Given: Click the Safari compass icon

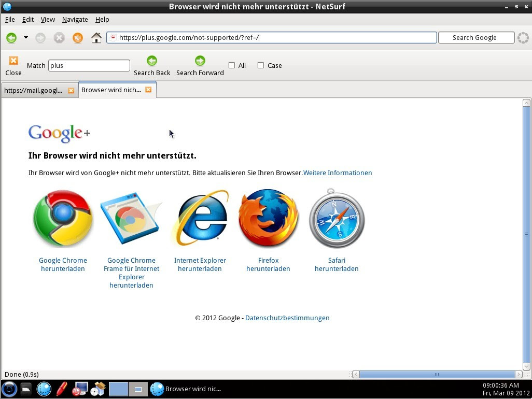Looking at the screenshot, I should (x=337, y=218).
